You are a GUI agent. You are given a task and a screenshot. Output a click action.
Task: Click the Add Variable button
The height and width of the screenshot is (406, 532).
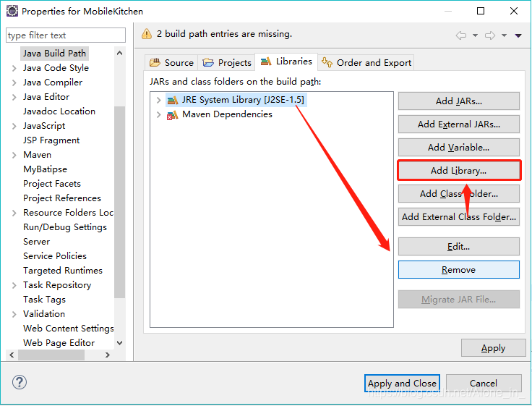click(x=459, y=147)
